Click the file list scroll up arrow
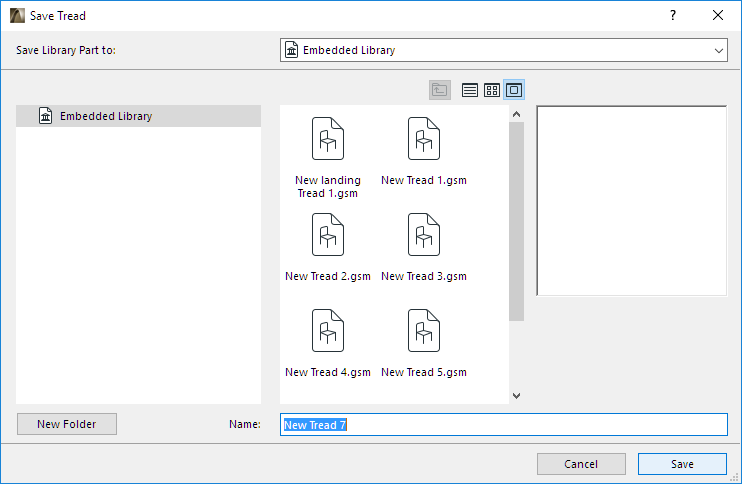742x484 pixels. (x=517, y=114)
